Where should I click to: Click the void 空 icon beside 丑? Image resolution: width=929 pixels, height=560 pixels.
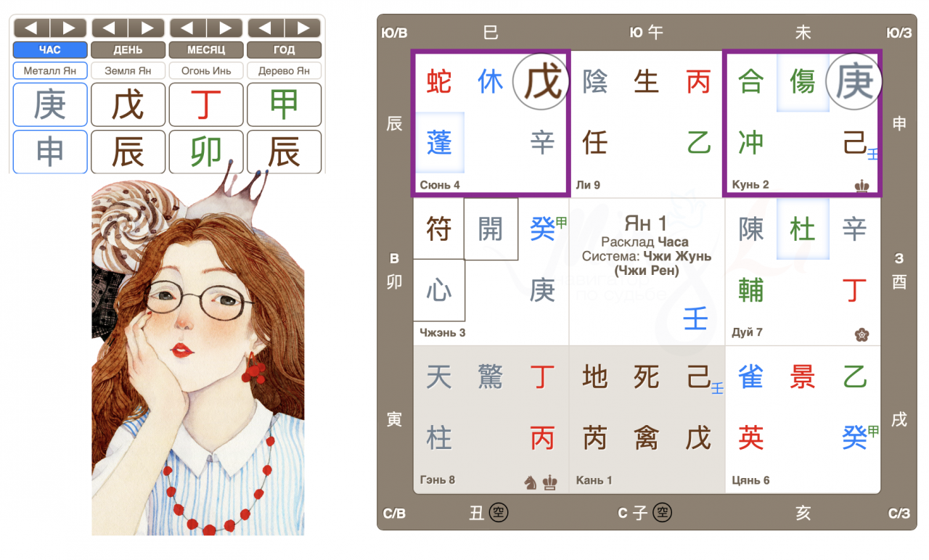pos(499,513)
